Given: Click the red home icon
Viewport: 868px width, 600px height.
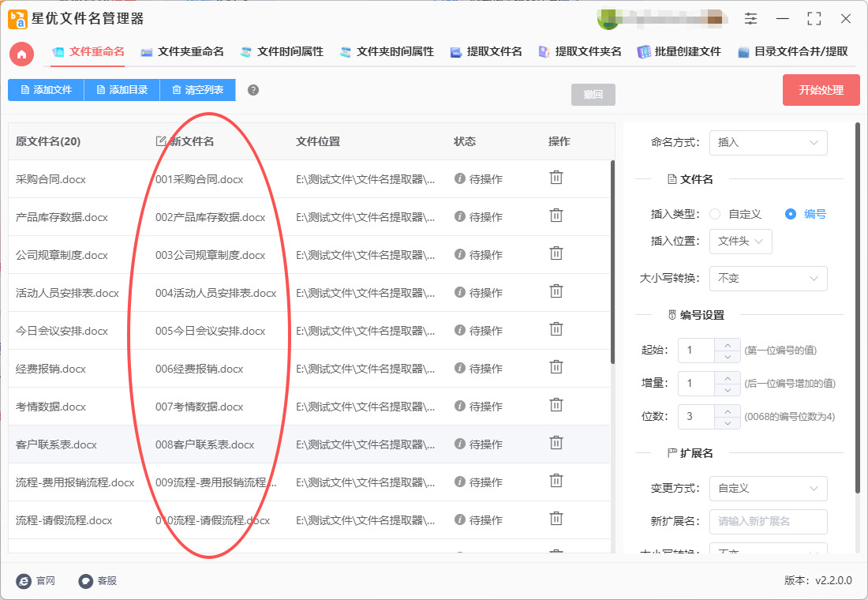Looking at the screenshot, I should [22, 54].
